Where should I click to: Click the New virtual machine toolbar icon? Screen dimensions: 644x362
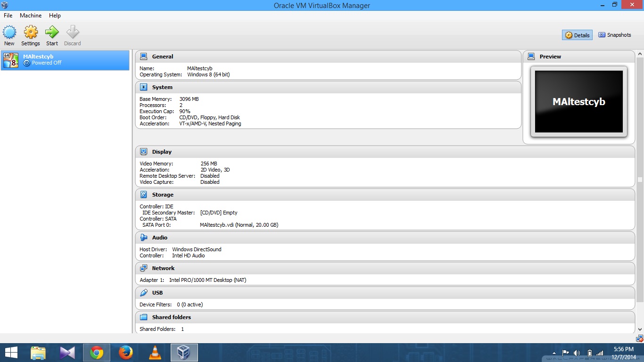[x=9, y=33]
